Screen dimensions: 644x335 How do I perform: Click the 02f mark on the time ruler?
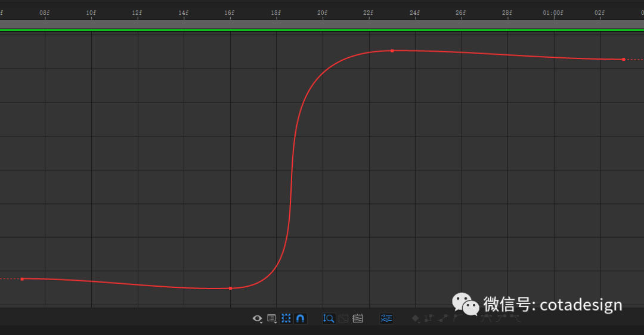(600, 13)
